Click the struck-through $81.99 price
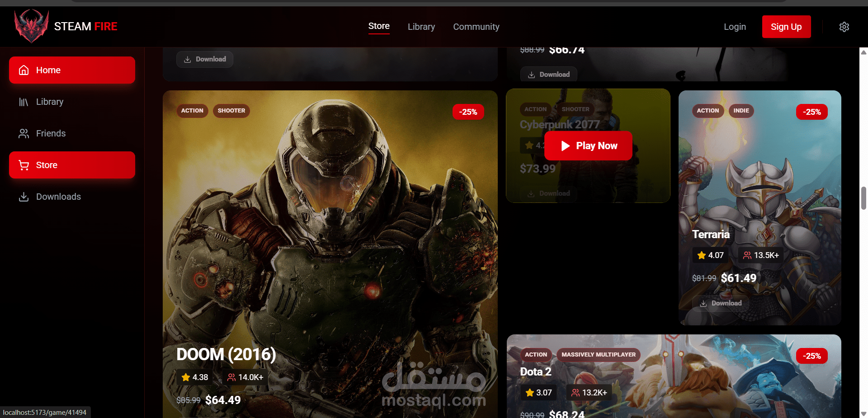This screenshot has width=868, height=418. click(704, 278)
